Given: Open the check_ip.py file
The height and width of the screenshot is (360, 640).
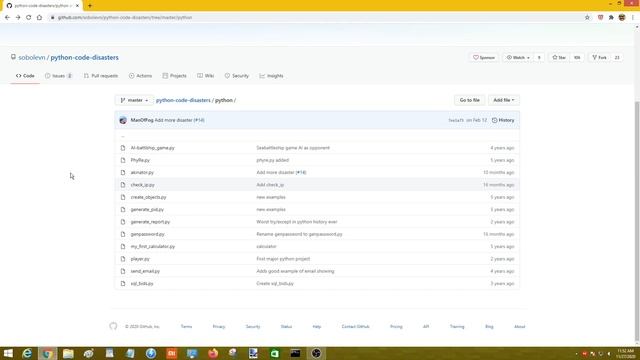Looking at the screenshot, I should point(142,185).
